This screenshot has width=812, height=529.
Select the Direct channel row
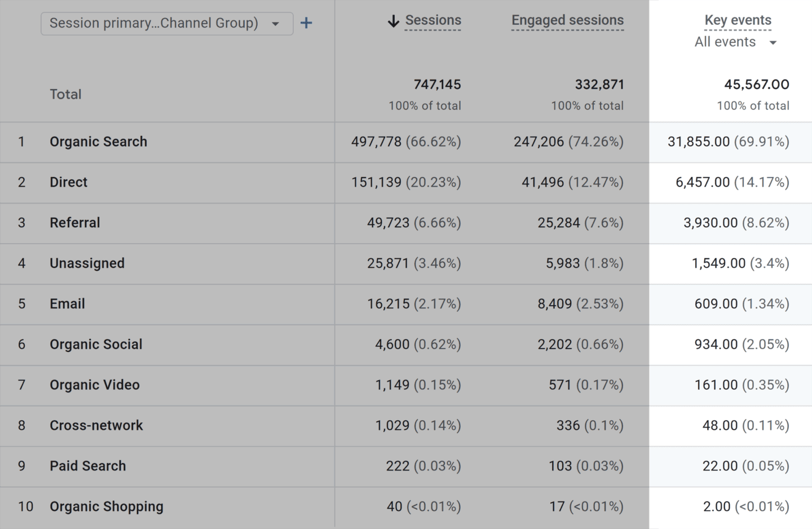pos(68,182)
